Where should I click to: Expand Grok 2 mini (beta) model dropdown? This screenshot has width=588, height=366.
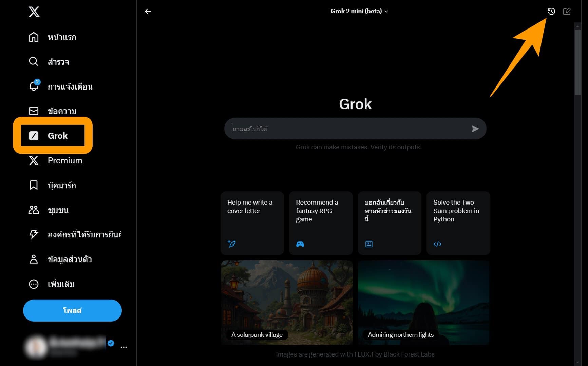359,11
